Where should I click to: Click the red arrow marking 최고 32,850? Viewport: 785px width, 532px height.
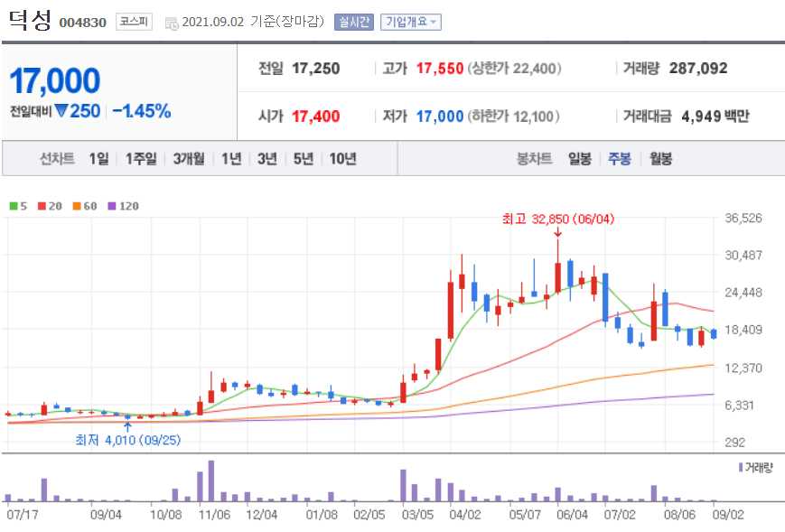(558, 232)
